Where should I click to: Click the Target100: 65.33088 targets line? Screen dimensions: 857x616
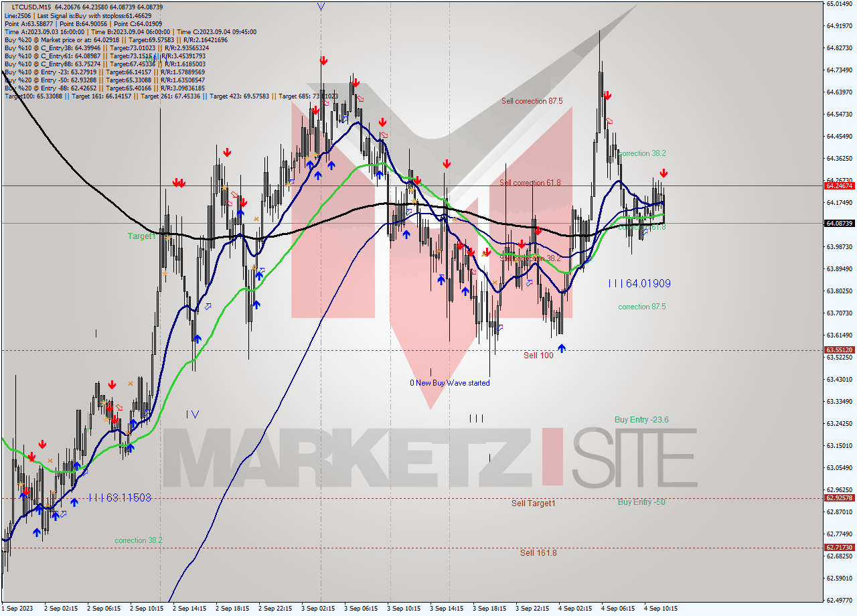tap(171, 96)
